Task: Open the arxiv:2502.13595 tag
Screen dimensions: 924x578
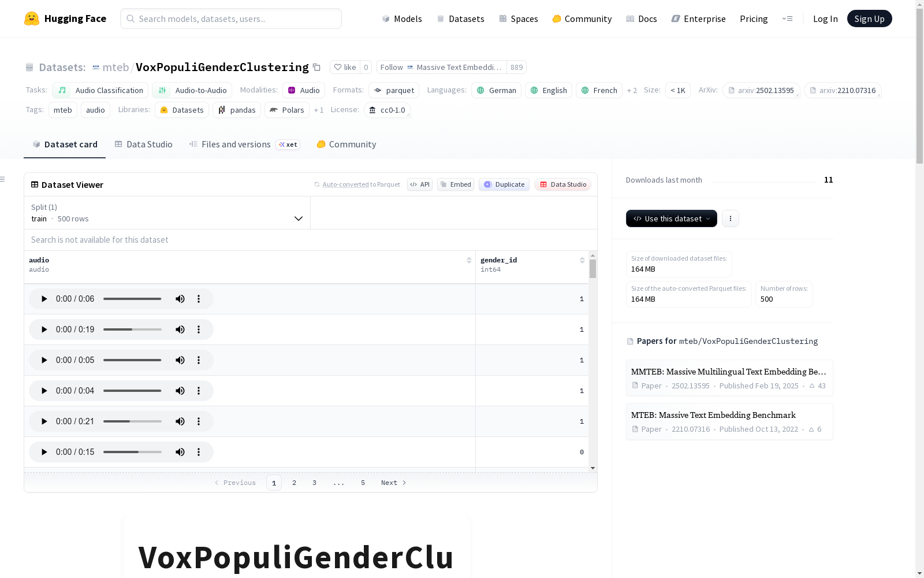Action: tap(761, 90)
